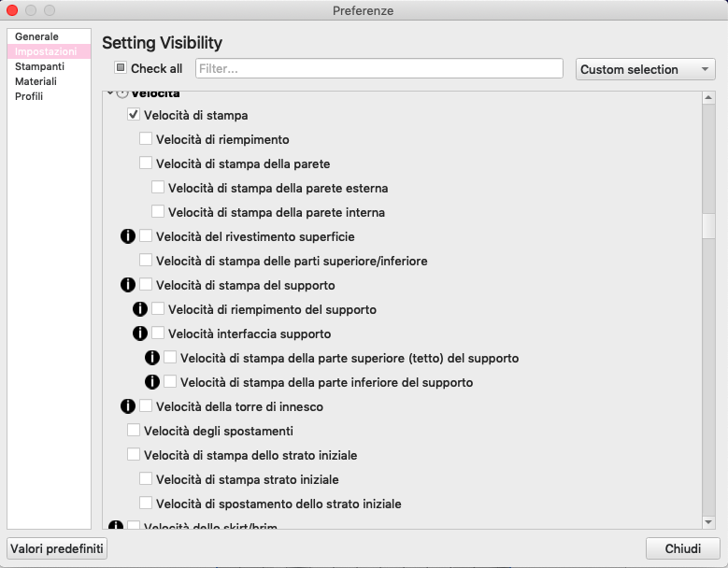Open the Stampanti preferences page
The image size is (728, 568).
coord(39,66)
